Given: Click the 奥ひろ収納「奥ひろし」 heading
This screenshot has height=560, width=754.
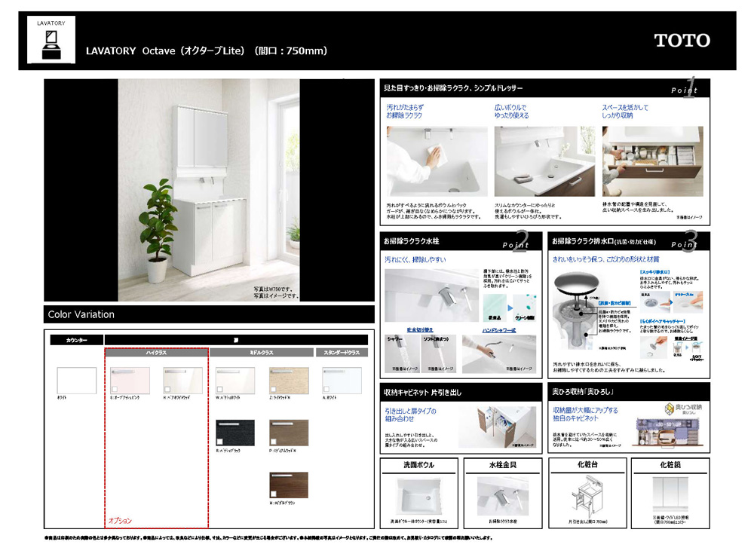Looking at the screenshot, I should coord(582,392).
